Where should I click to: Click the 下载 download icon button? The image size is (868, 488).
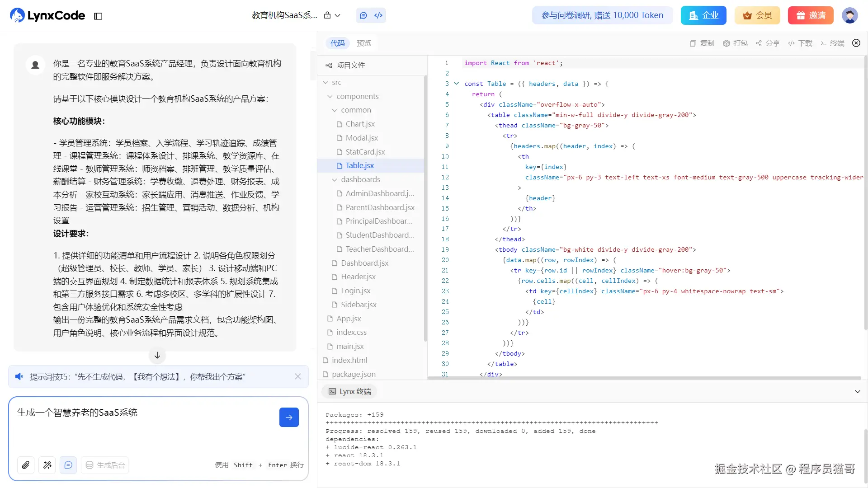pyautogui.click(x=800, y=43)
